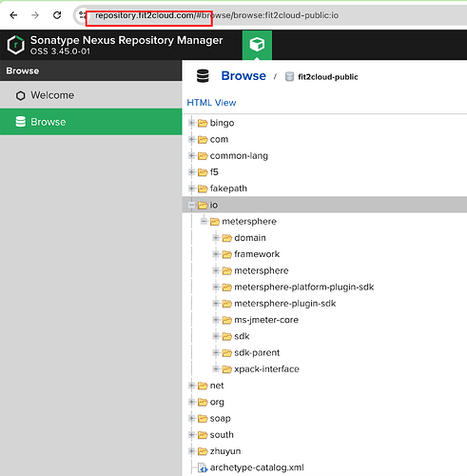Expand the net folder
Image resolution: width=467 pixels, height=476 pixels.
pos(191,386)
